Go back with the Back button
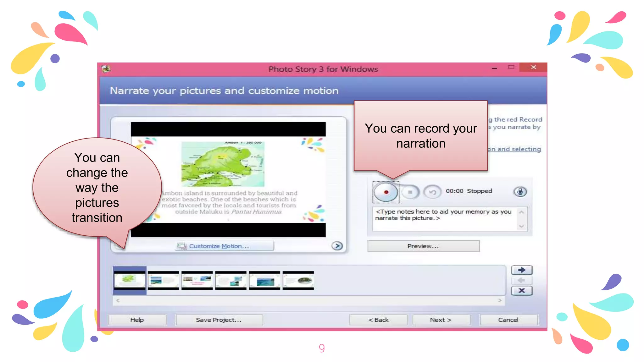Screen dimensions: 644x362 pyautogui.click(x=378, y=320)
